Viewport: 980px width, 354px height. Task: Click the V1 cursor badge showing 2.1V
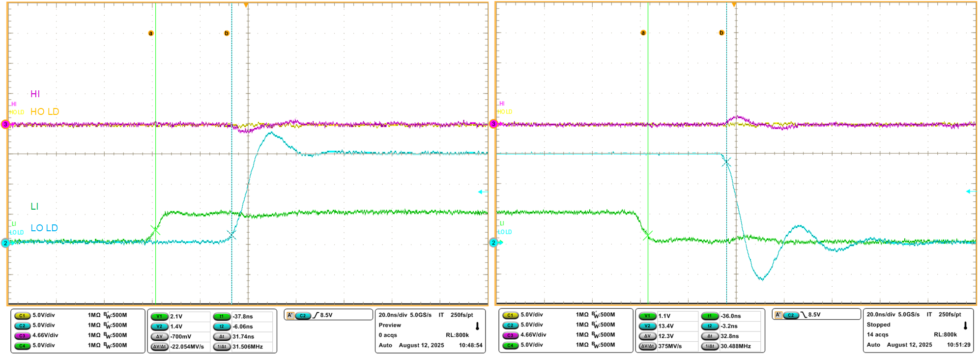pyautogui.click(x=159, y=317)
